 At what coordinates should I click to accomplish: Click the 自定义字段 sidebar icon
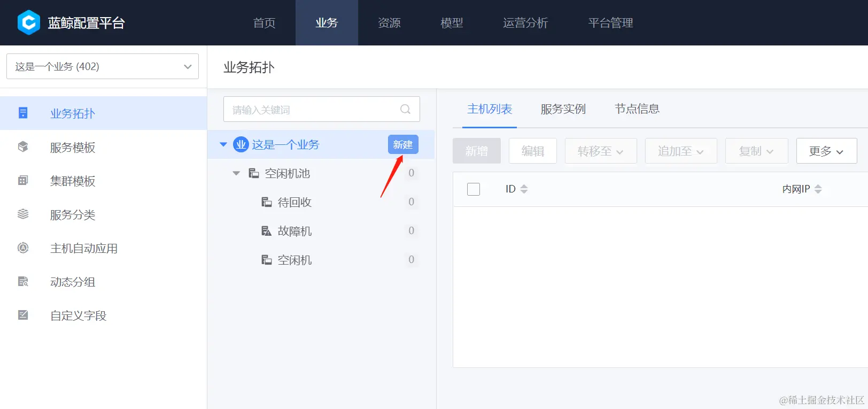click(x=23, y=315)
